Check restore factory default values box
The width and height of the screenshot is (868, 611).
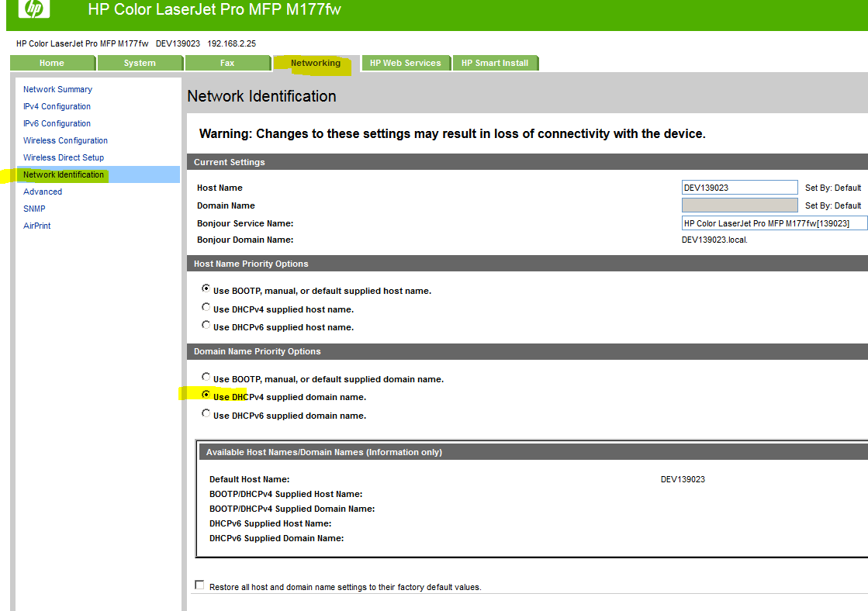(199, 585)
